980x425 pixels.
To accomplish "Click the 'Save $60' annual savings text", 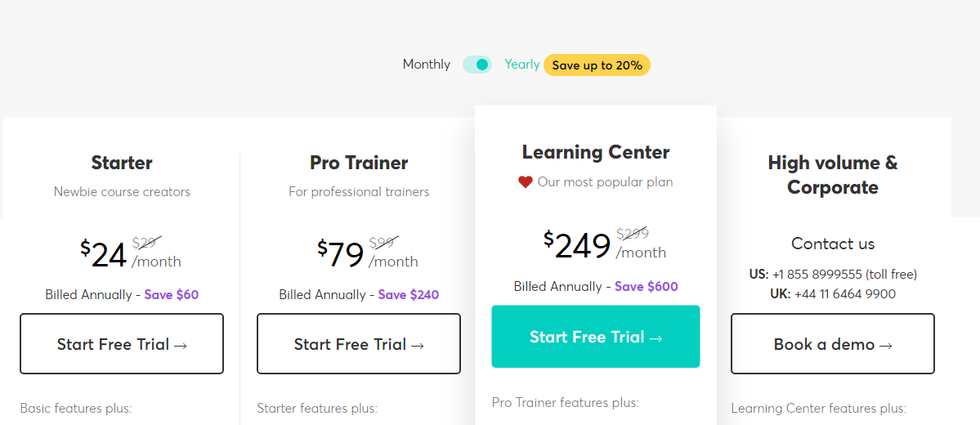I will click(x=172, y=295).
